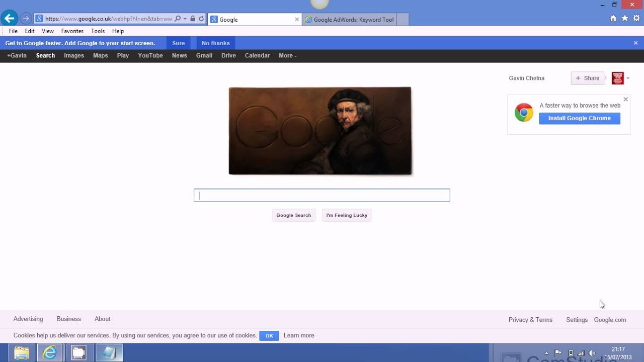644x362 pixels.
Task: Click Install Google Chrome button
Action: (580, 118)
